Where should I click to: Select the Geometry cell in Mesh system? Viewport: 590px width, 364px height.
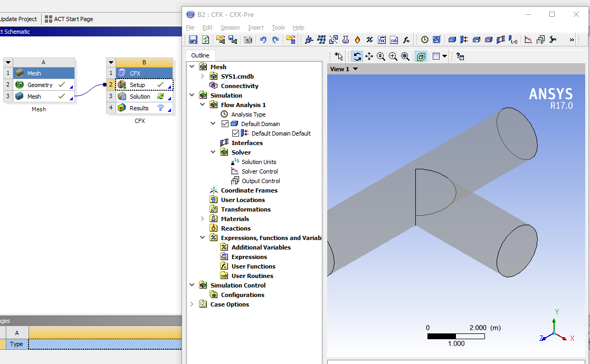[x=44, y=85]
